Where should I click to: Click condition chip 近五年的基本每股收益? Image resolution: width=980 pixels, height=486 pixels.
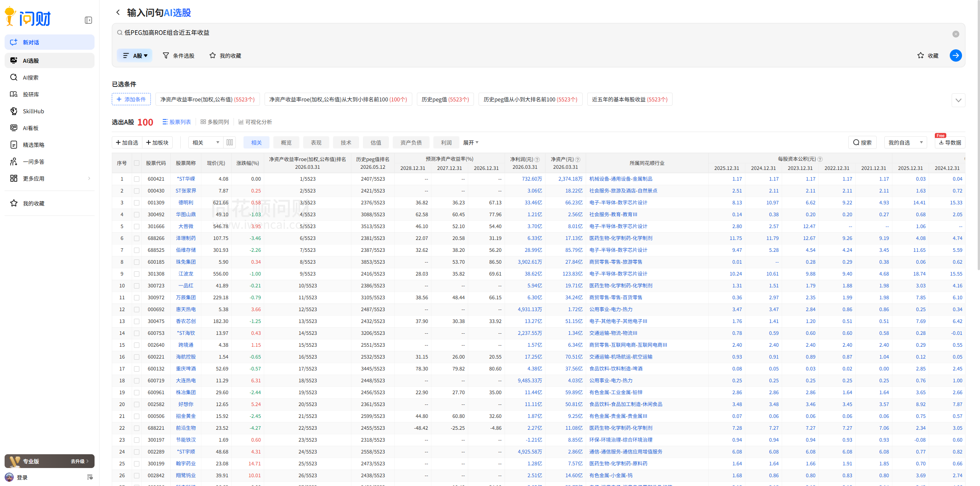coord(630,99)
